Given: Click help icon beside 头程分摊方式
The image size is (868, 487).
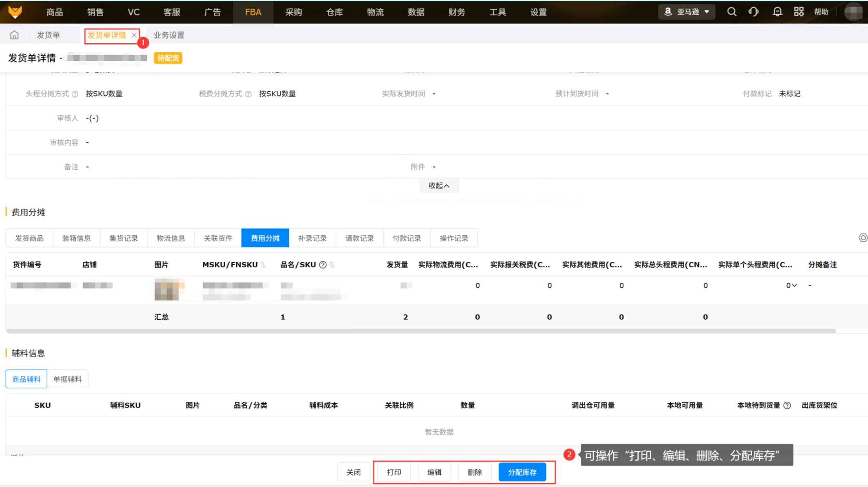Looking at the screenshot, I should tap(75, 94).
